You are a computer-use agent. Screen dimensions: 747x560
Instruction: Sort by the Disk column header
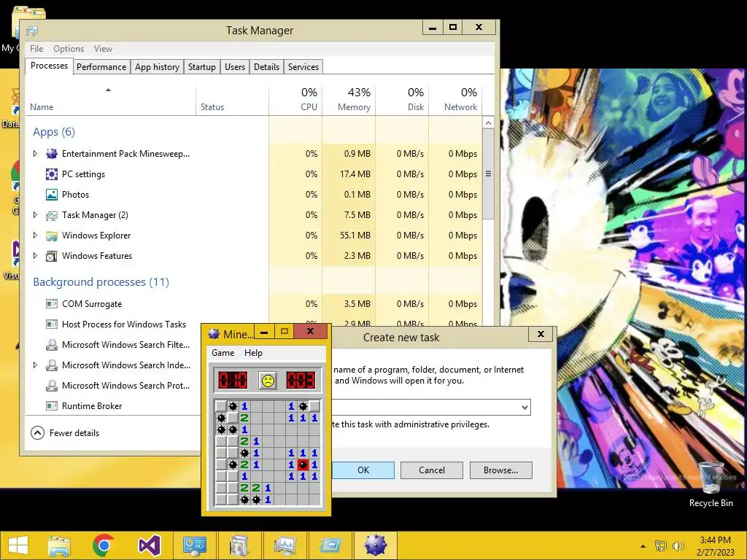tap(402, 101)
